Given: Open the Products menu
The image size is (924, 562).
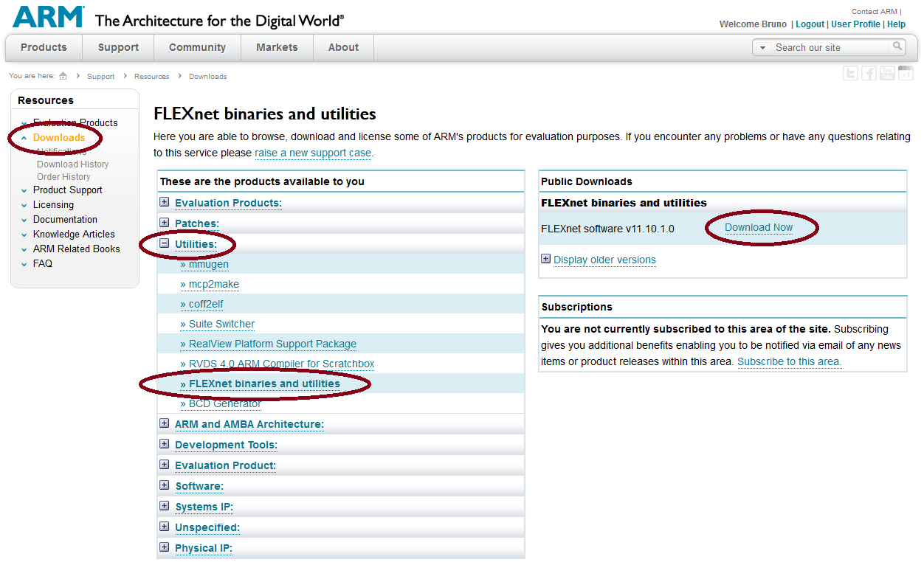Looking at the screenshot, I should point(44,47).
